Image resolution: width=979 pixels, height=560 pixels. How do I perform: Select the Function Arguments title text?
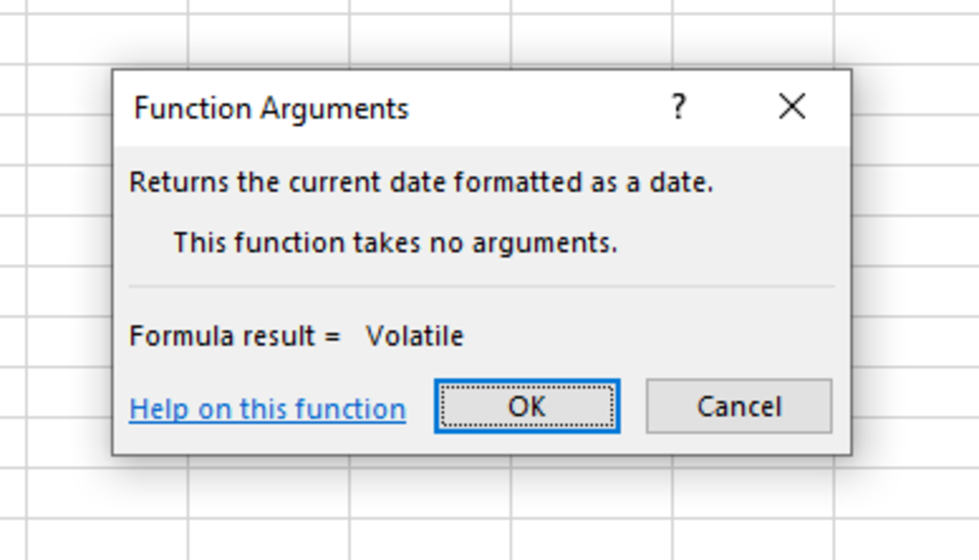pos(271,108)
